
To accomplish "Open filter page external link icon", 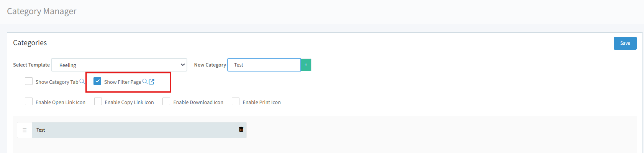I will [152, 81].
